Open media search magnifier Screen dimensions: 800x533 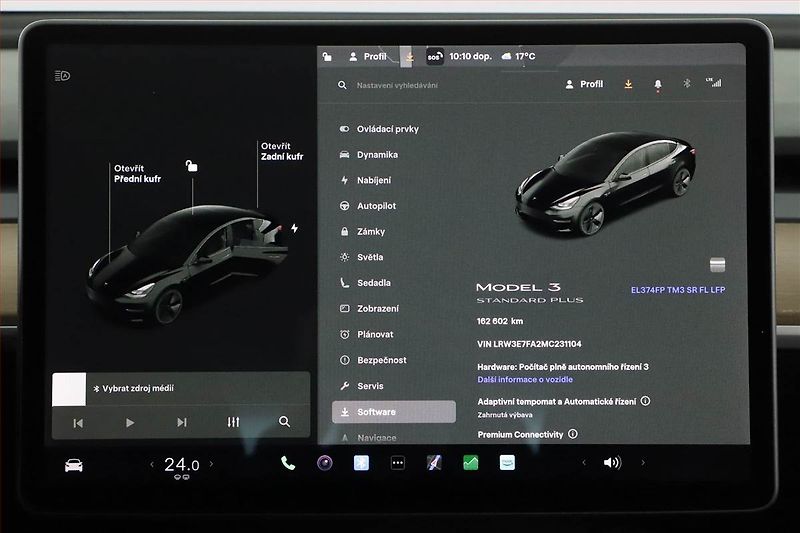pos(284,421)
